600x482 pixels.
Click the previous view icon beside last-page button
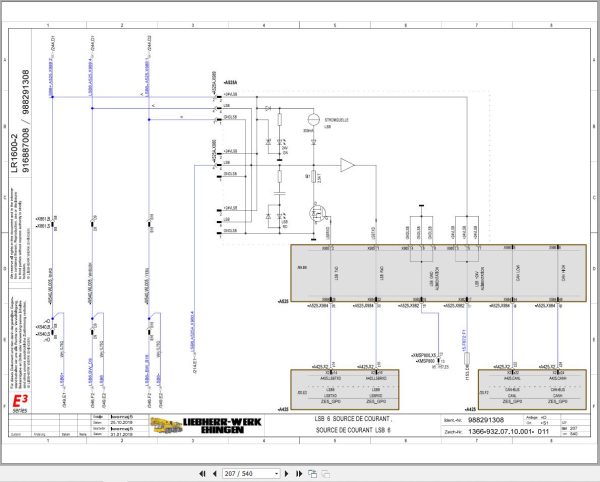pyautogui.click(x=312, y=474)
